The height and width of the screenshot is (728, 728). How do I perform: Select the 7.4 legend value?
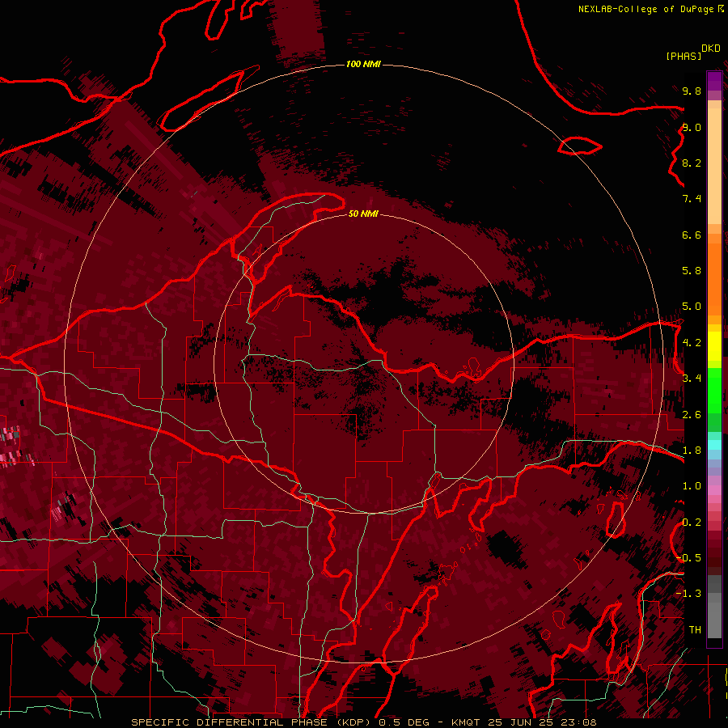pyautogui.click(x=692, y=199)
